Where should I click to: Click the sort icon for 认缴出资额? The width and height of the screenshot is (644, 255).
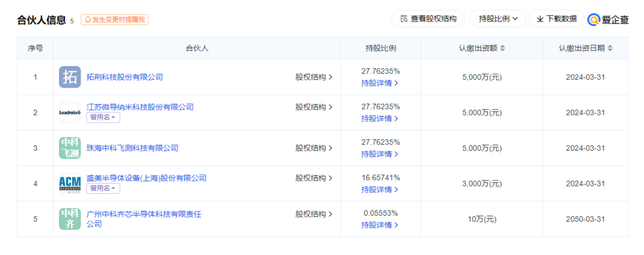[502, 48]
